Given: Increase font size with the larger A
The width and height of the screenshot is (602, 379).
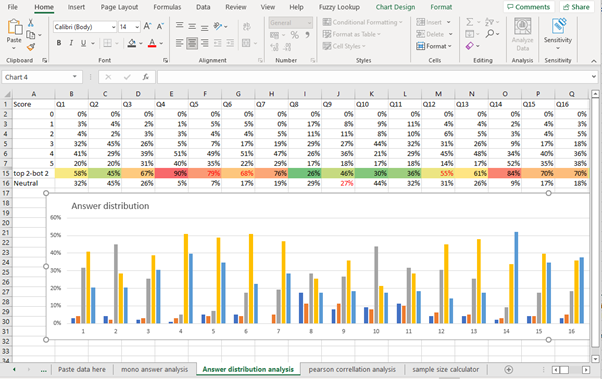Looking at the screenshot, I should pyautogui.click(x=147, y=26).
